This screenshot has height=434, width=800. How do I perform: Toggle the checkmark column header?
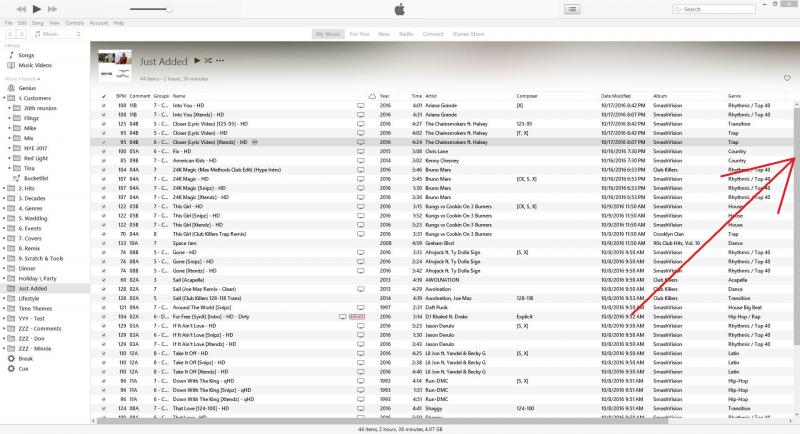104,96
